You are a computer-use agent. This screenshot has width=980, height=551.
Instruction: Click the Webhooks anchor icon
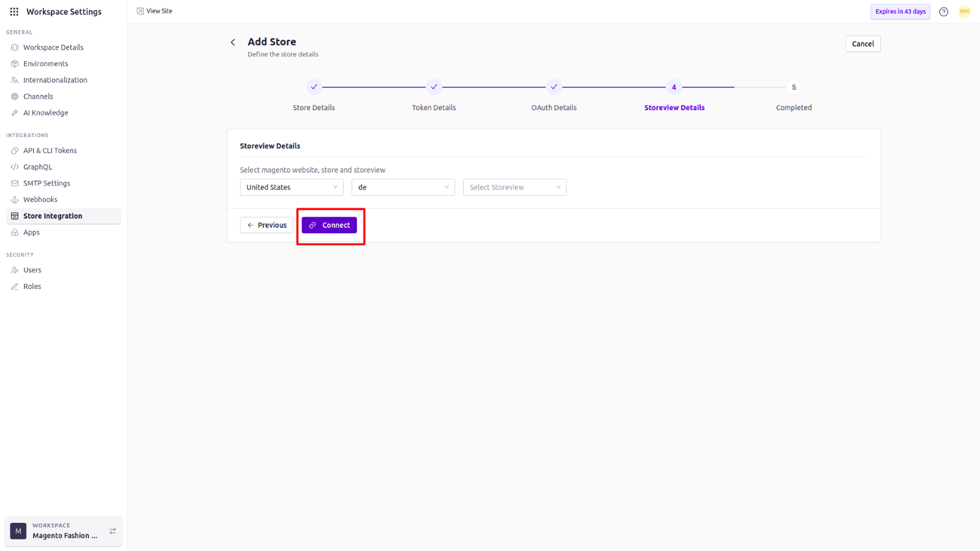tap(15, 200)
